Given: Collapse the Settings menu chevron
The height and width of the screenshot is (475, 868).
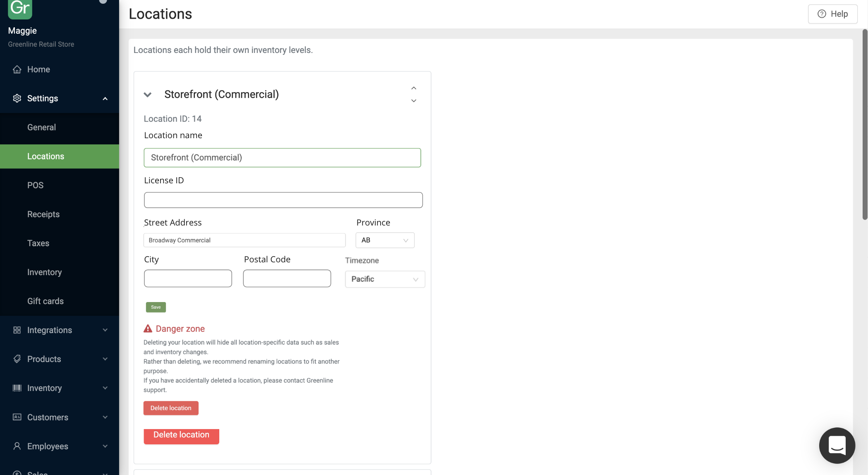Looking at the screenshot, I should coord(105,98).
